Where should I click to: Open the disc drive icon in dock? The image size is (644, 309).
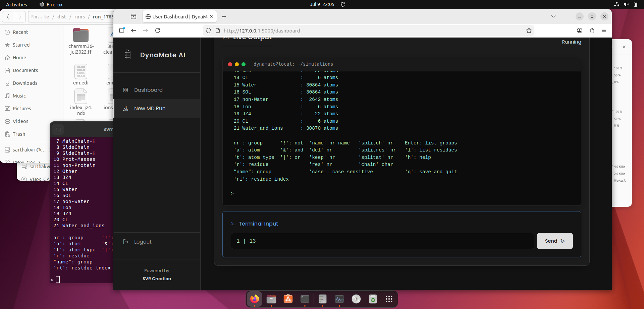(356, 299)
